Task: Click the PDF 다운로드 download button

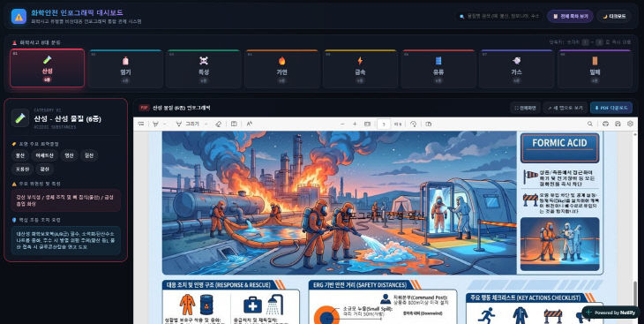Action: [611, 108]
